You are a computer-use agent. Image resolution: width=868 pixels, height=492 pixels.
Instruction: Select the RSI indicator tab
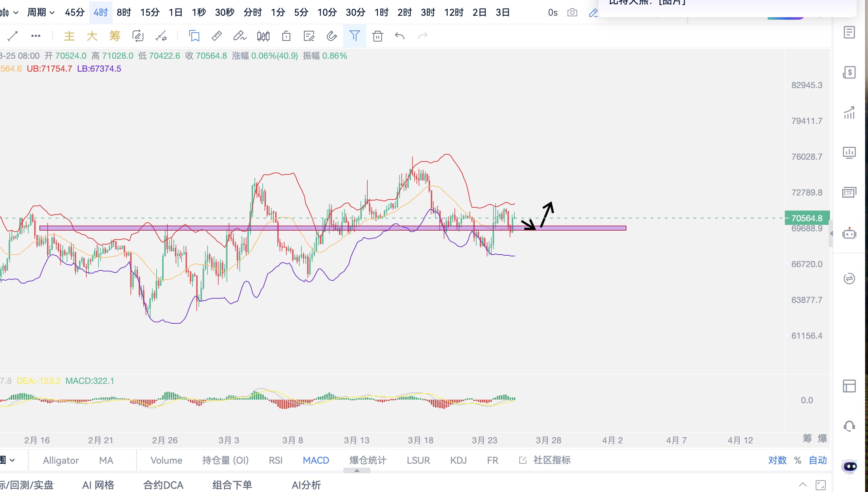pos(276,460)
